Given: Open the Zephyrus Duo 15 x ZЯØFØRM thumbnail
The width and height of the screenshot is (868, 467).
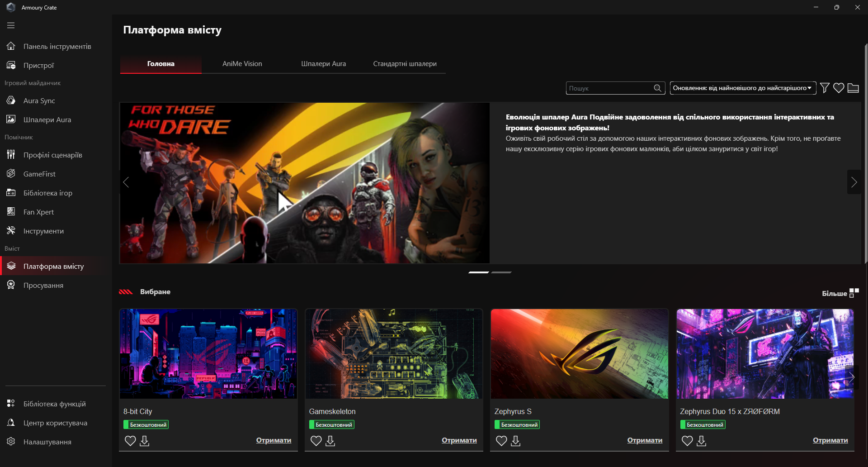Looking at the screenshot, I should [765, 354].
